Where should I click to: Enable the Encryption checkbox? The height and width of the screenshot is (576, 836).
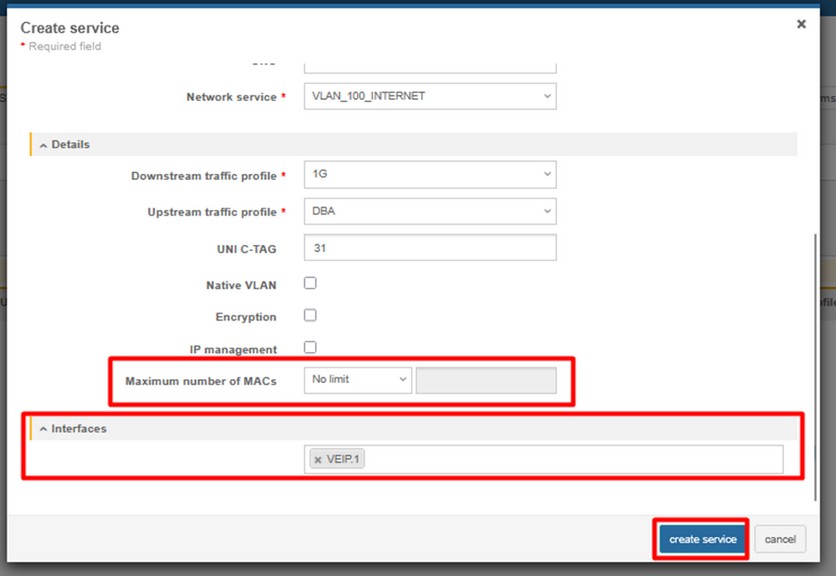310,315
